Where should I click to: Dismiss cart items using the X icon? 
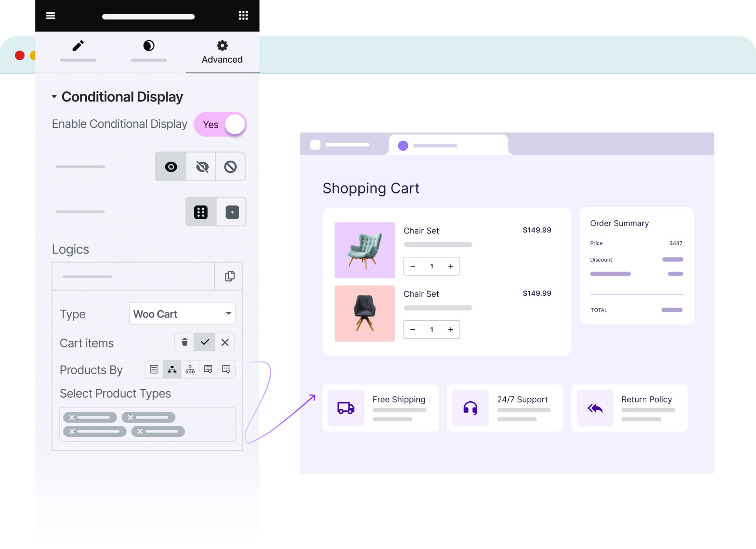point(224,342)
